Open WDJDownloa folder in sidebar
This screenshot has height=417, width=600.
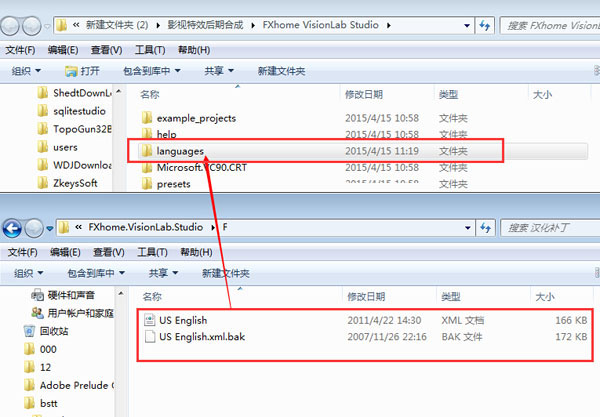coord(75,165)
